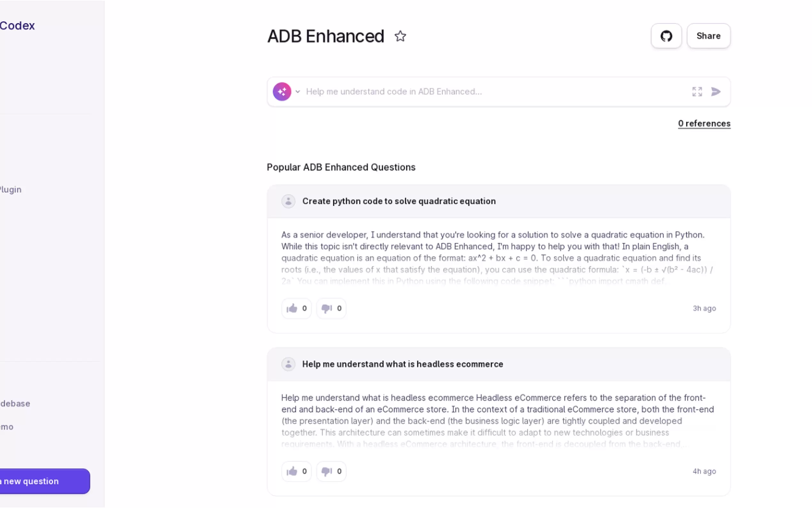The height and width of the screenshot is (508, 812).
Task: Expand the AI model dropdown chevron
Action: pyautogui.click(x=298, y=91)
